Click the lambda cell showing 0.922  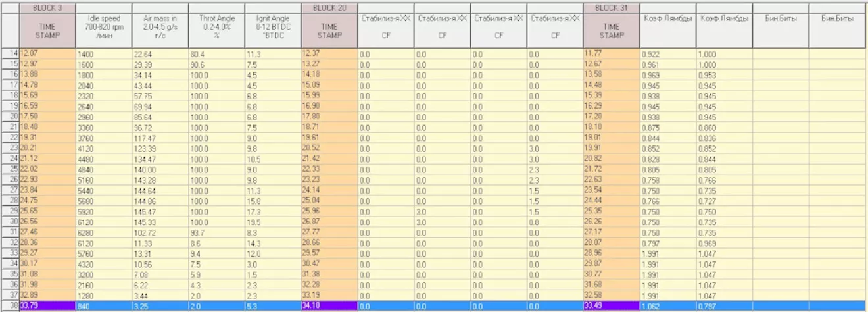click(x=667, y=53)
